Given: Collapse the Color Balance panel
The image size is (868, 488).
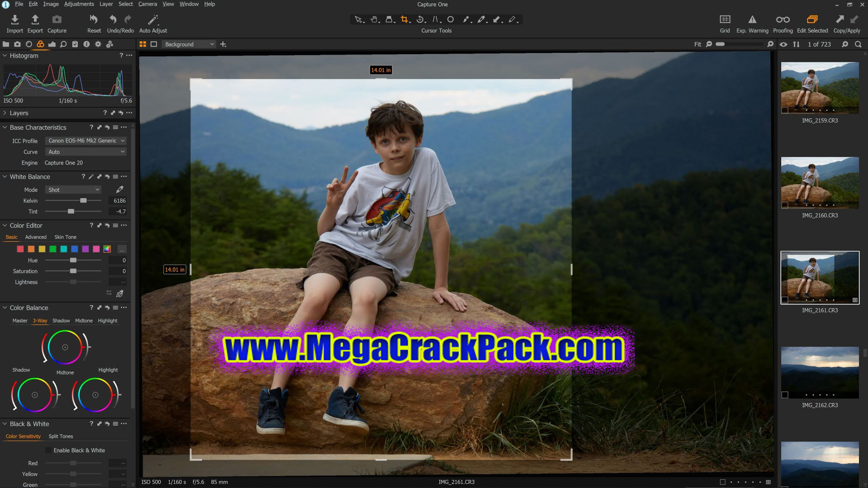Looking at the screenshot, I should (x=5, y=308).
